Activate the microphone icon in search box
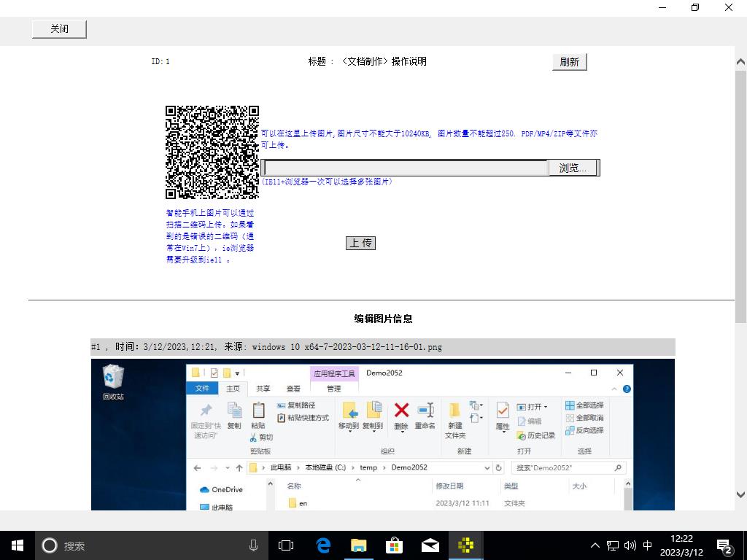Image resolution: width=747 pixels, height=560 pixels. pyautogui.click(x=253, y=545)
